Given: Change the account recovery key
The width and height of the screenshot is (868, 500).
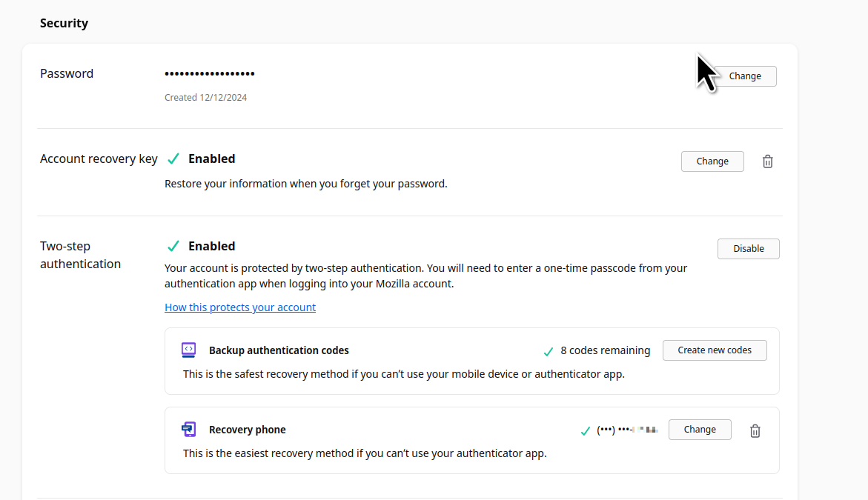Looking at the screenshot, I should [x=712, y=161].
